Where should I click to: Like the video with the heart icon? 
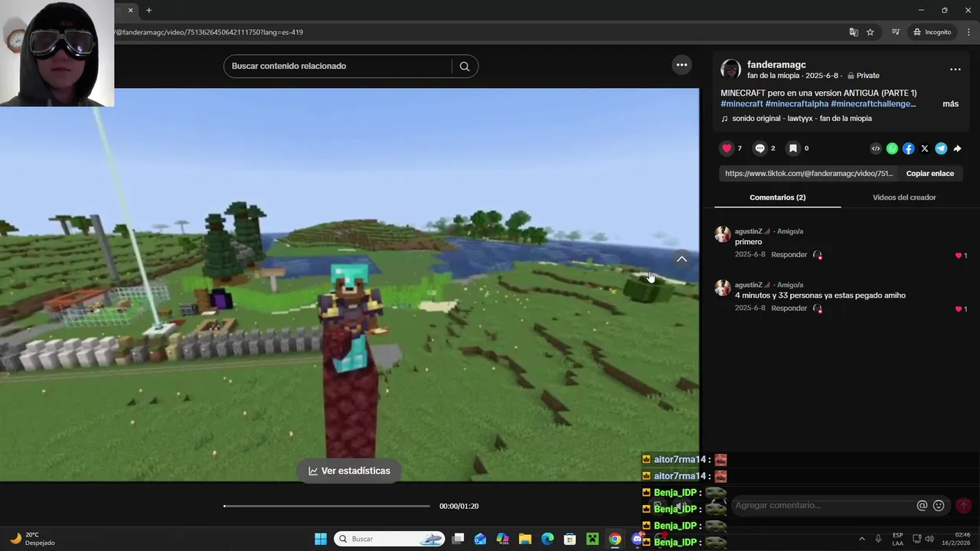727,148
